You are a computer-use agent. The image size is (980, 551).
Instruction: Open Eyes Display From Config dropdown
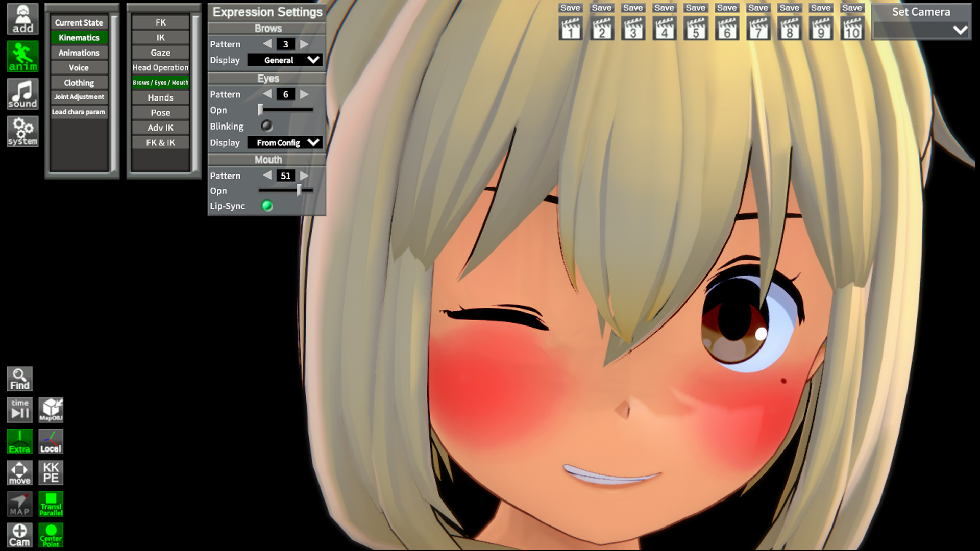(x=285, y=142)
